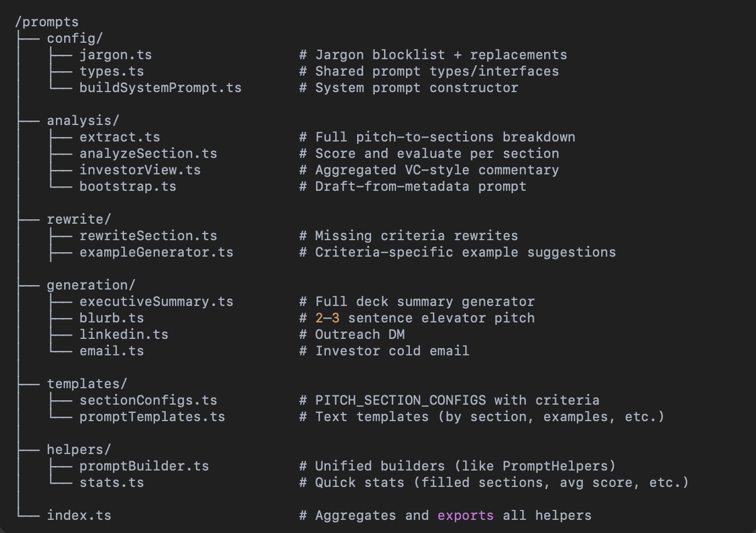The height and width of the screenshot is (533, 756).
Task: Select the config/ folder
Action: [75, 38]
